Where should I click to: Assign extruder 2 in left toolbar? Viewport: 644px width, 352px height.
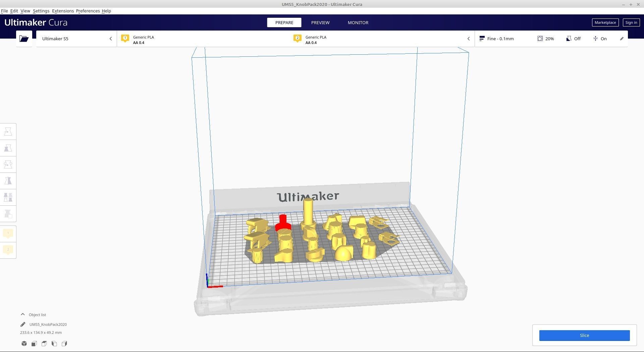(x=8, y=250)
